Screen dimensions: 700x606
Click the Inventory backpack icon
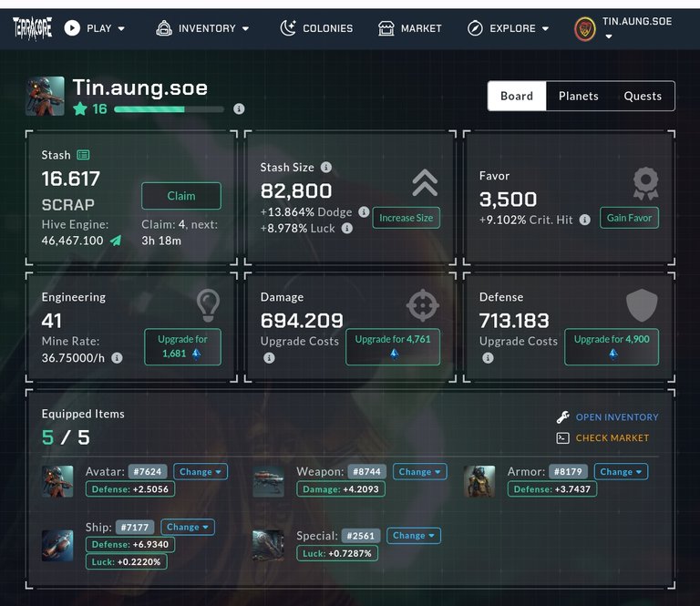click(x=164, y=28)
